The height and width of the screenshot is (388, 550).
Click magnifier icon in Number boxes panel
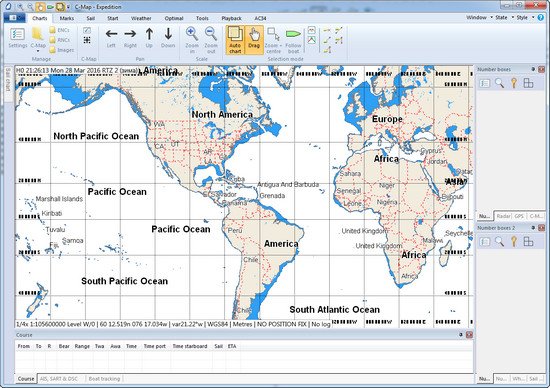click(499, 83)
